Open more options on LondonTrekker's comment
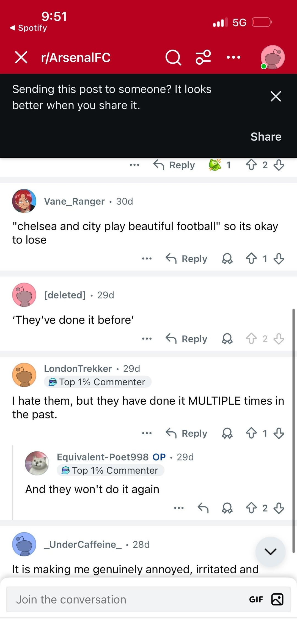The width and height of the screenshot is (297, 644). [x=147, y=433]
